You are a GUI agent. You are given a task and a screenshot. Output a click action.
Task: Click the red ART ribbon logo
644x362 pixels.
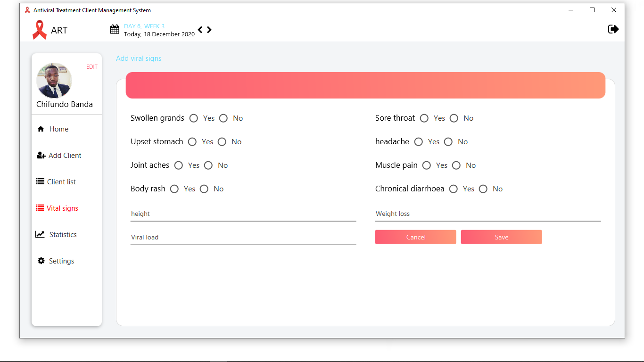tap(40, 30)
